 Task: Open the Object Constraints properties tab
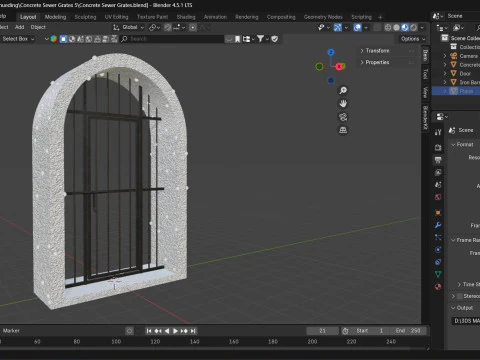point(438,262)
